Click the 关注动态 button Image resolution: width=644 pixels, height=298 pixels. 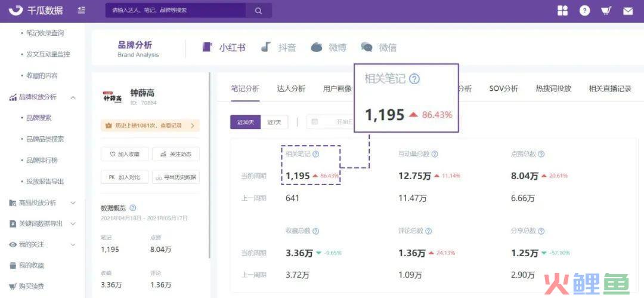click(x=176, y=154)
